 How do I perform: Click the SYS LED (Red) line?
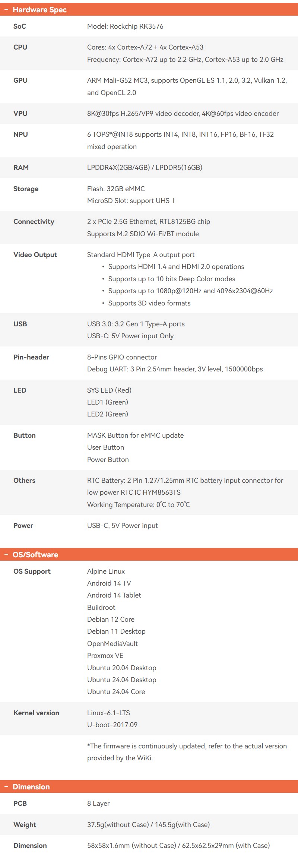click(109, 390)
